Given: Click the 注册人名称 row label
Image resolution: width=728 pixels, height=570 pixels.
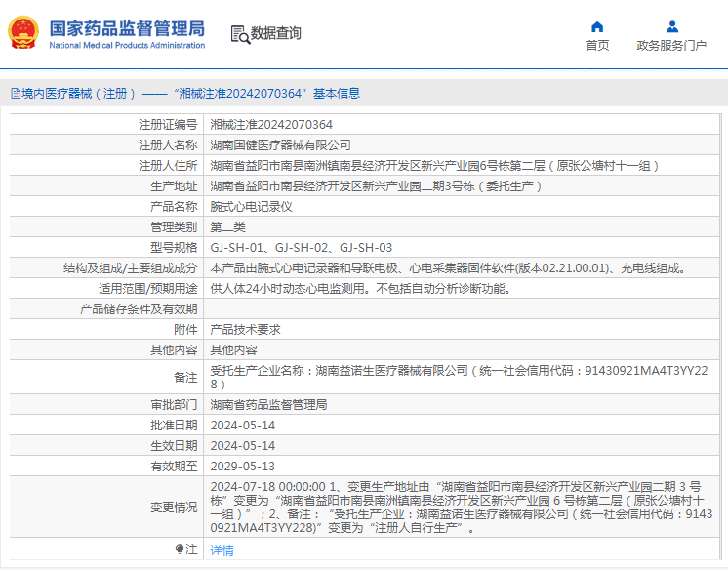Looking at the screenshot, I should point(168,144).
